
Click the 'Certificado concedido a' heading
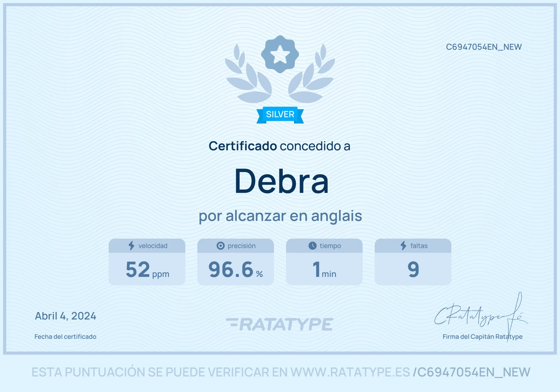[x=279, y=146]
